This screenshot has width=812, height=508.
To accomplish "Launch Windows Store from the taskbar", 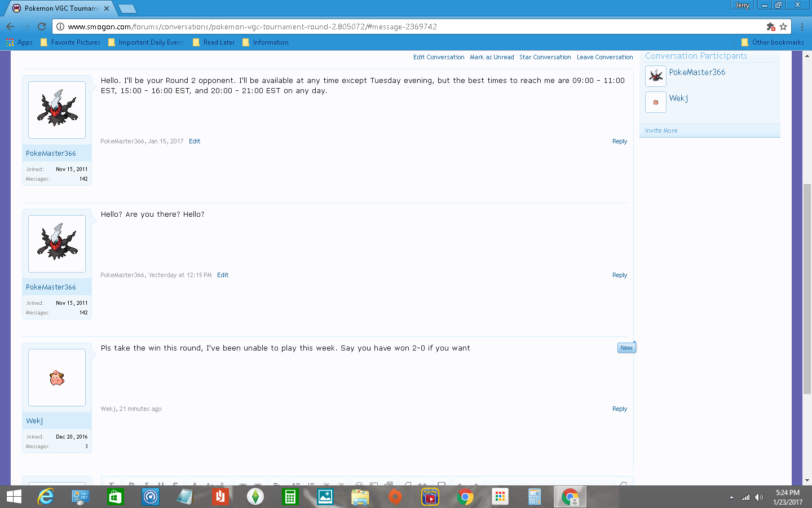I will point(115,497).
